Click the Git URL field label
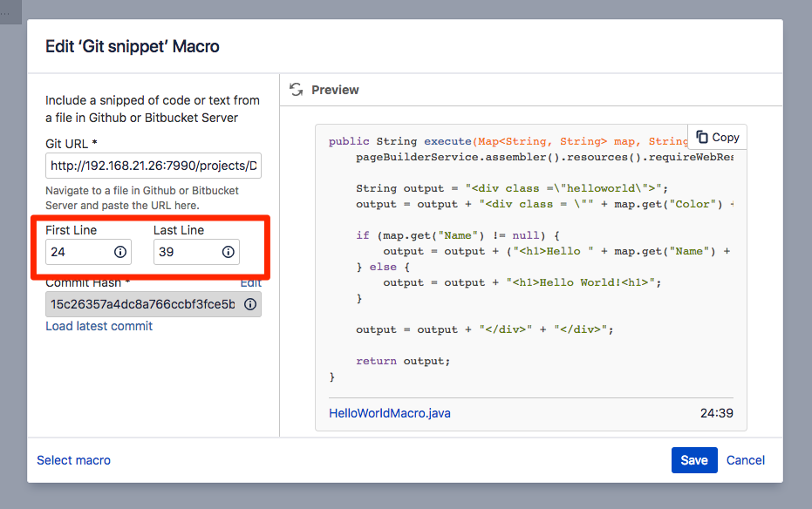The height and width of the screenshot is (509, 812). point(72,143)
